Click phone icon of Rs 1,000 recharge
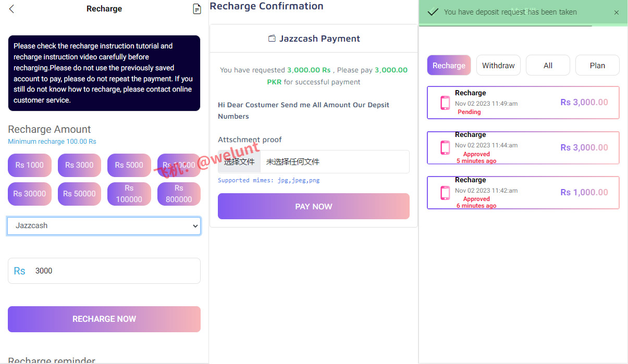Image resolution: width=628 pixels, height=364 pixels. (445, 193)
